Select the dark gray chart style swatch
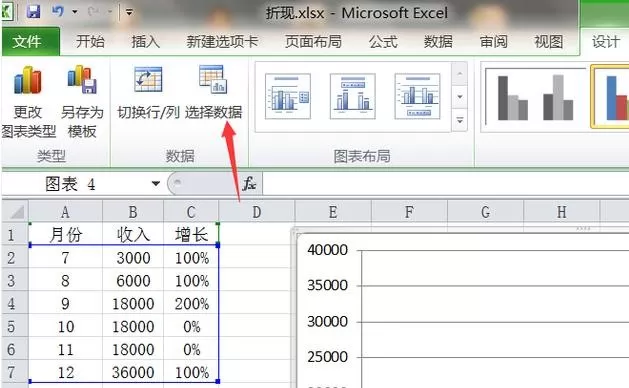Image resolution: width=629 pixels, height=388 pixels. point(512,98)
